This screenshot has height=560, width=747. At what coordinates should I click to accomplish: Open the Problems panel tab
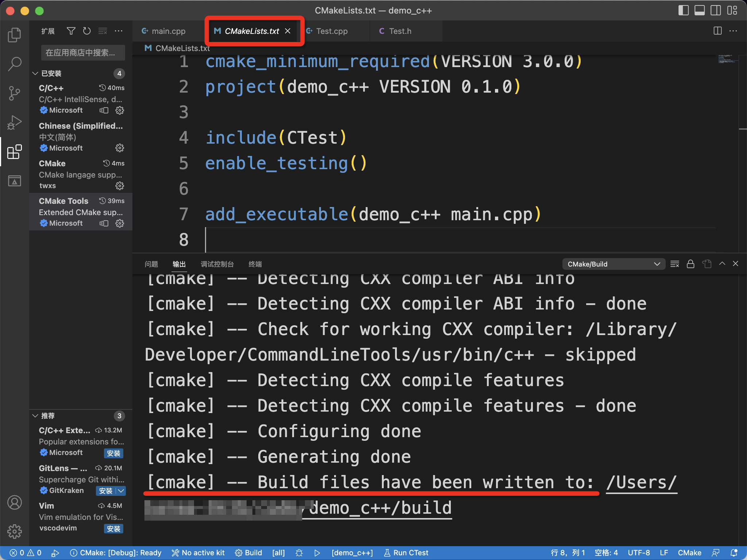point(151,264)
